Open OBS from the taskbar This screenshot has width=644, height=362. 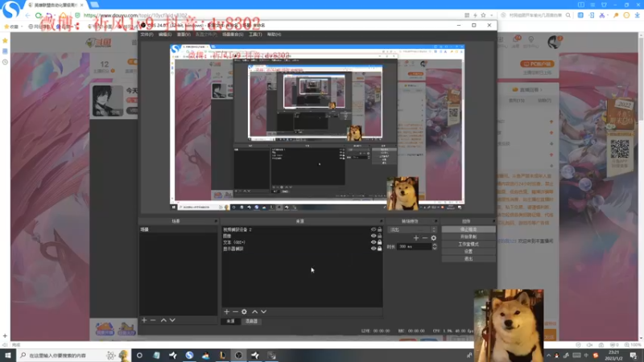pyautogui.click(x=238, y=356)
